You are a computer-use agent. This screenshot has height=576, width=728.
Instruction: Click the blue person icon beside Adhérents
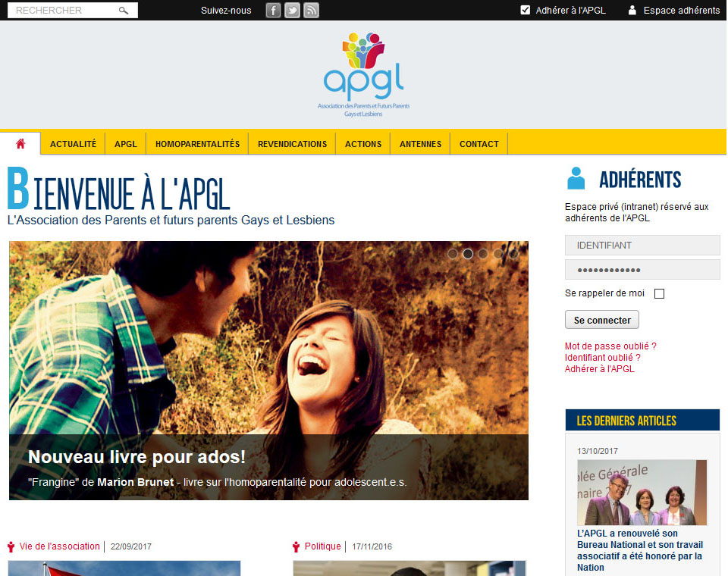click(x=576, y=178)
